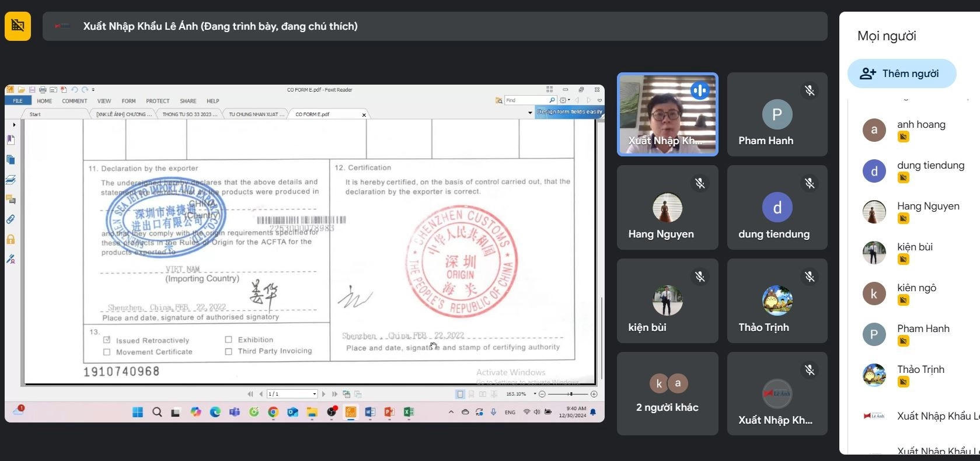Image resolution: width=980 pixels, height=461 pixels.
Task: Click the Thêm người button
Action: 901,74
